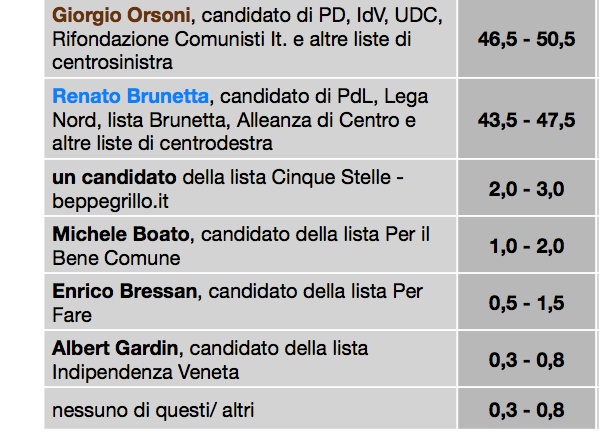The width and height of the screenshot is (599, 440).
Task: Select the 2,0 - 3,0 range cell
Action: pyautogui.click(x=526, y=189)
